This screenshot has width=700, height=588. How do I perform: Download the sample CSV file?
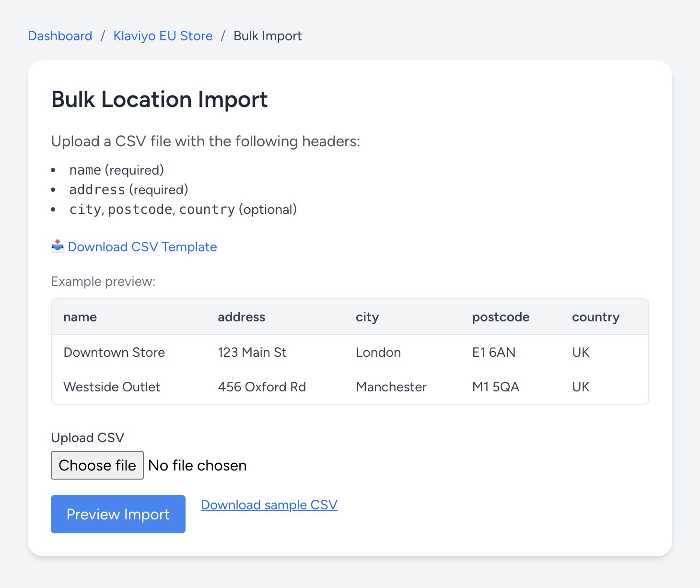click(269, 505)
